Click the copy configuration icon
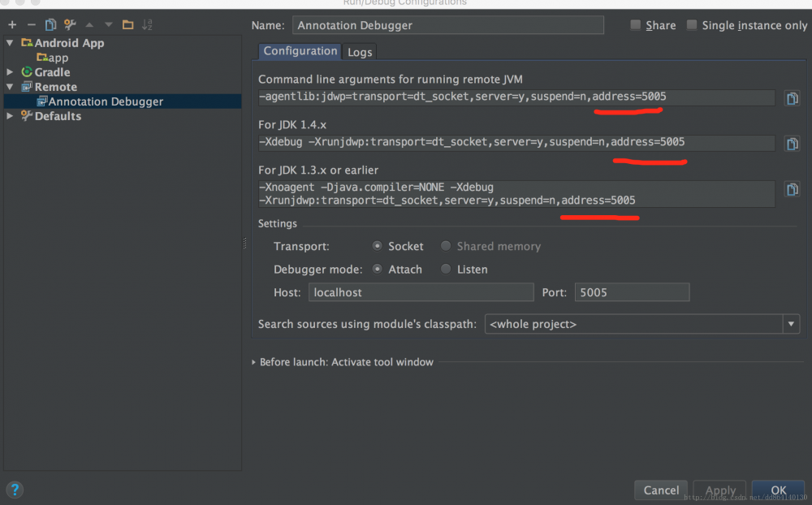 50,25
